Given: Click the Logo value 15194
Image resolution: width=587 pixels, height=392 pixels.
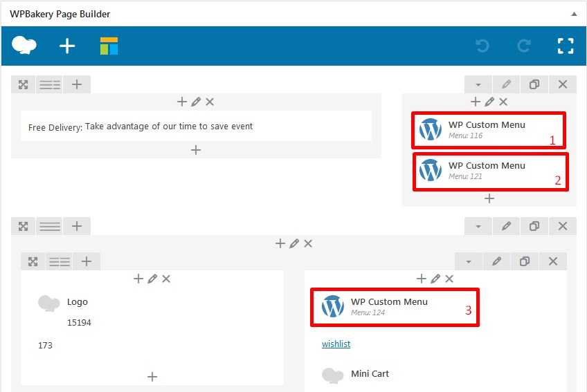Looking at the screenshot, I should click(79, 322).
